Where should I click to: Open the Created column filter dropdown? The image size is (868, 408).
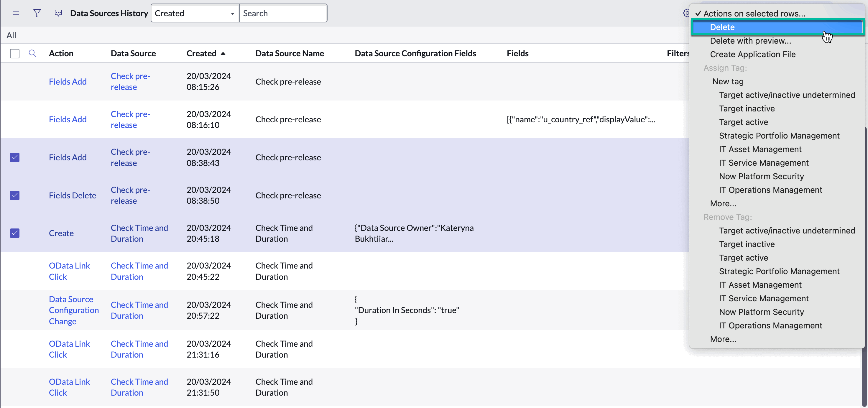[195, 13]
